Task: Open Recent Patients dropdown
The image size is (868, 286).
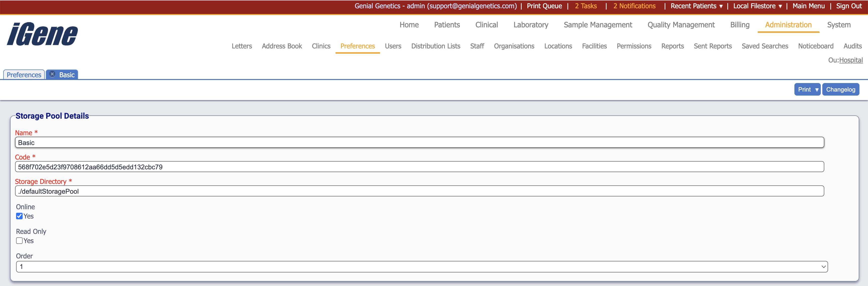Action: point(696,6)
